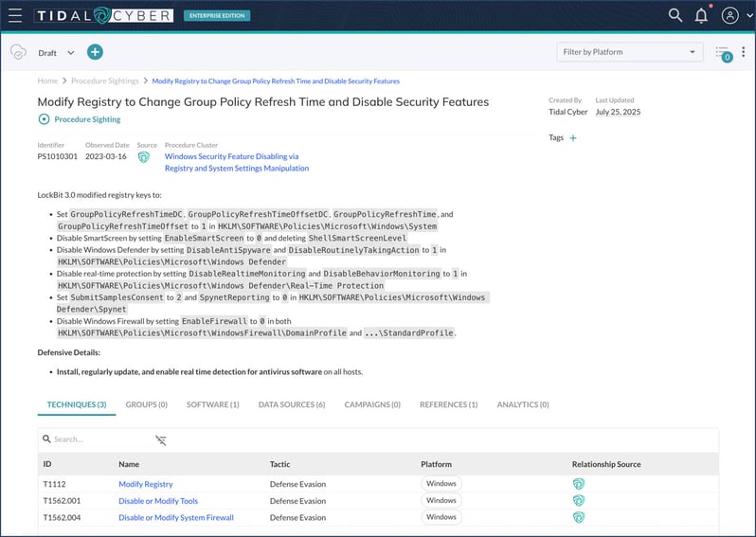Viewport: 756px width, 537px height.
Task: Click the Last Updated date July 25, 2025
Action: [618, 112]
